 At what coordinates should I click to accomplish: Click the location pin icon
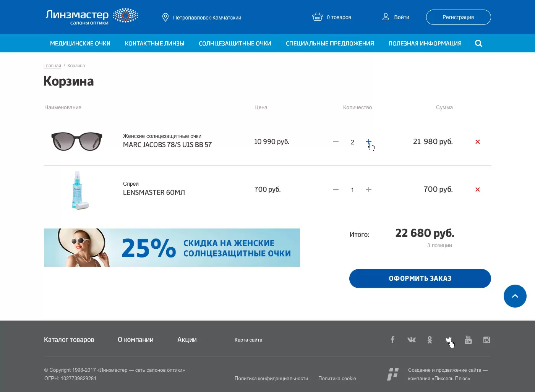(x=165, y=17)
